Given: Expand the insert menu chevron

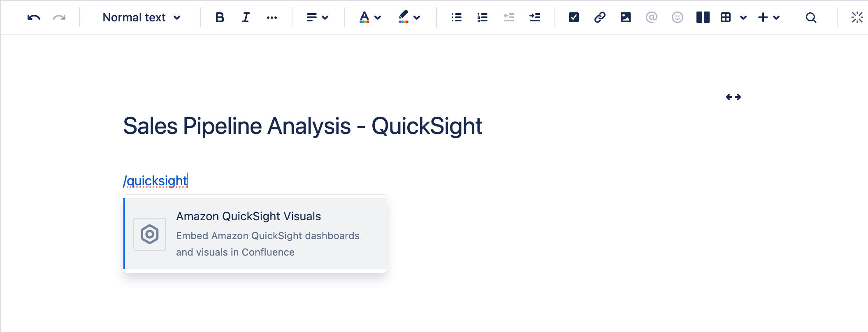Looking at the screenshot, I should coord(776,18).
